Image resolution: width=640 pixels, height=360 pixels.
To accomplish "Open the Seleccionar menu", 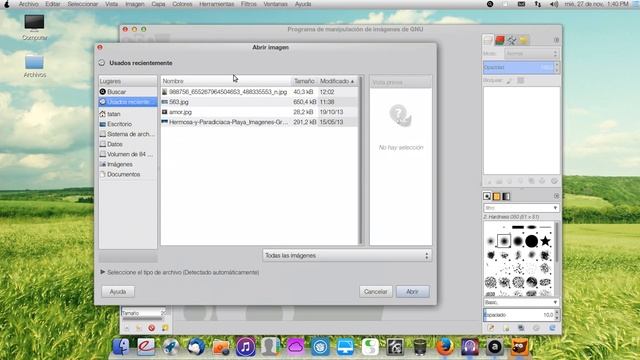I will (x=83, y=4).
